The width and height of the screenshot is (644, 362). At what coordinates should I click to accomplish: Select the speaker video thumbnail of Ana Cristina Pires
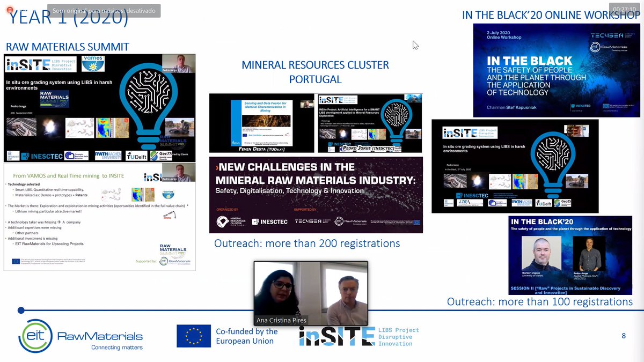[311, 293]
